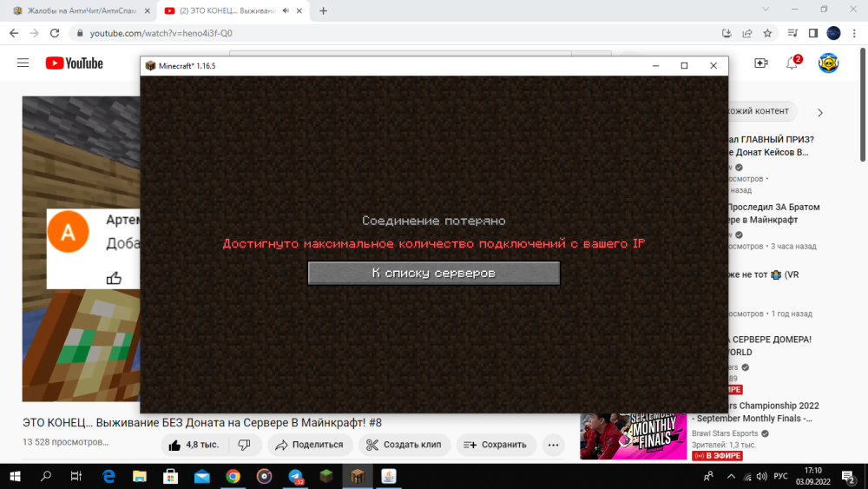
Task: Dislike the video with thumbs-down
Action: point(244,445)
